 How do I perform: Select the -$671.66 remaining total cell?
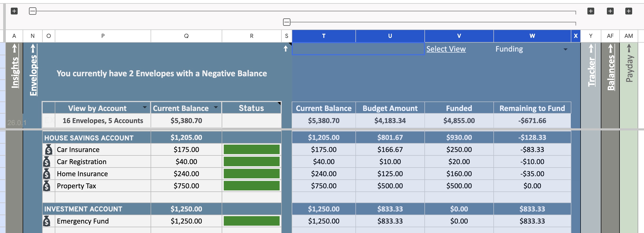(x=532, y=121)
